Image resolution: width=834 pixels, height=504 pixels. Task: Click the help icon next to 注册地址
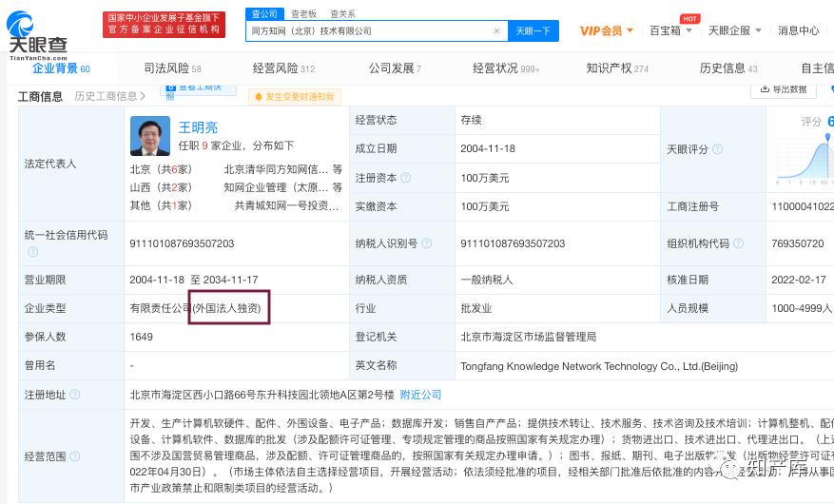pos(75,395)
